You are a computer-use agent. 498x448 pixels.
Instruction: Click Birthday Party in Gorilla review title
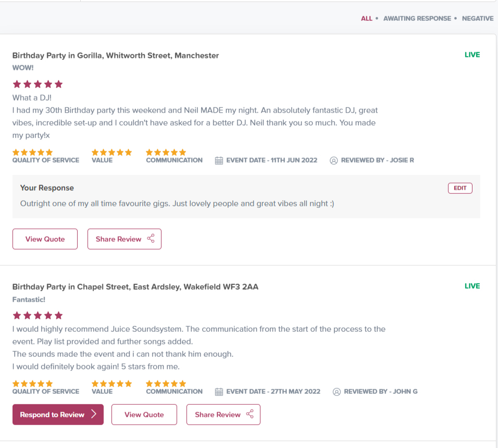(116, 56)
